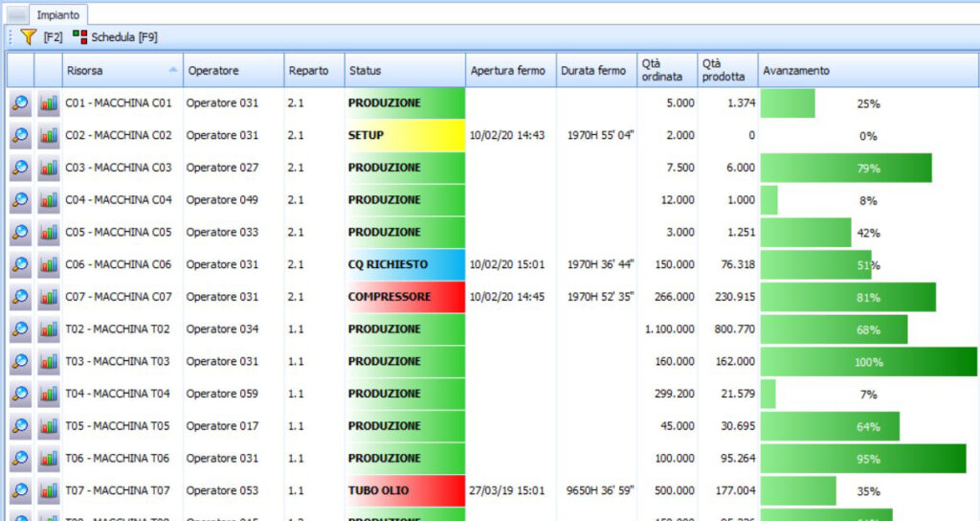The image size is (980, 521).
Task: Switch to the Impianto tab
Action: pyautogui.click(x=59, y=15)
